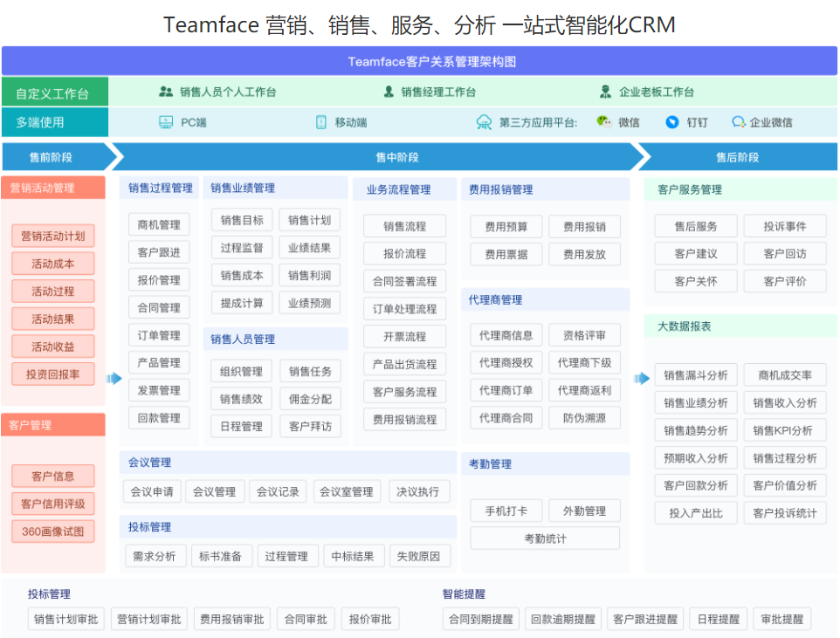Open the 客户管理 section header

[53, 425]
